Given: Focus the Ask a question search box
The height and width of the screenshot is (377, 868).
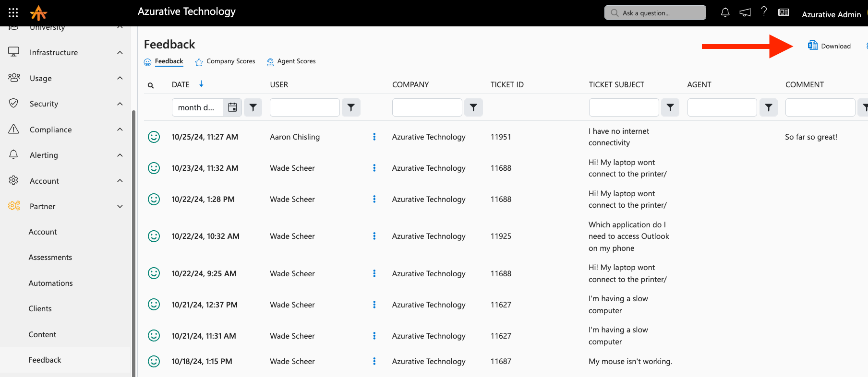Looking at the screenshot, I should pos(655,12).
